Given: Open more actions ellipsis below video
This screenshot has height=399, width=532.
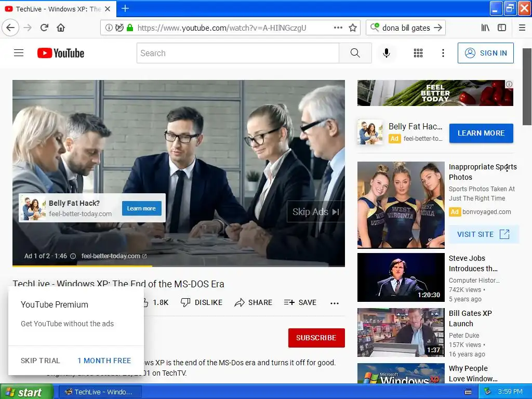Looking at the screenshot, I should tap(334, 303).
